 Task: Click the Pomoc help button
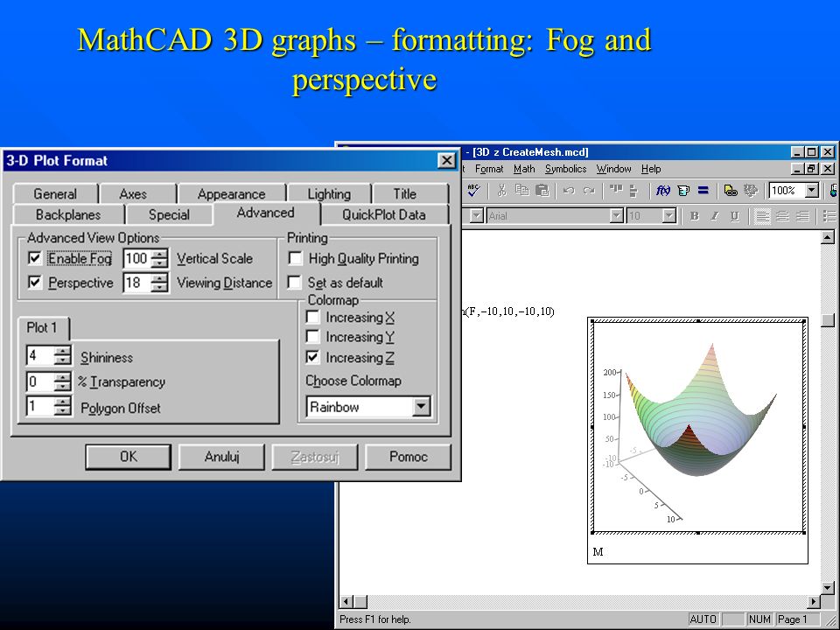408,457
